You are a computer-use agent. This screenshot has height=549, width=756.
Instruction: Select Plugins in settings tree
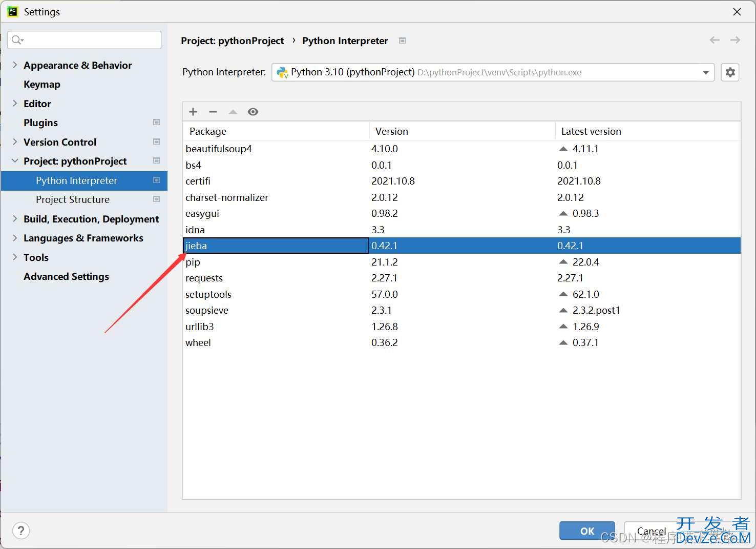40,123
